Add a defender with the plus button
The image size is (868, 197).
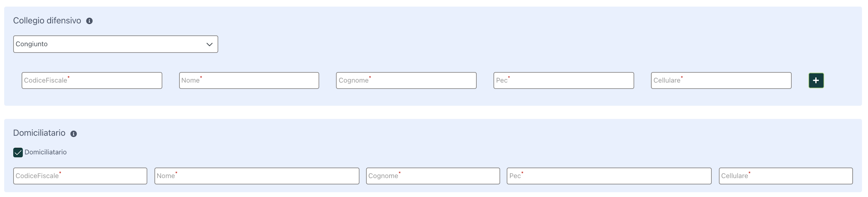pyautogui.click(x=816, y=80)
